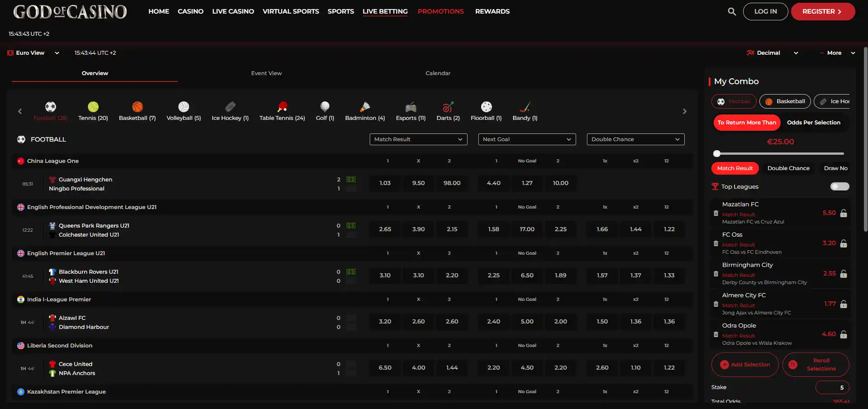This screenshot has height=409, width=868.
Task: Toggle lock on Odra Opole selection
Action: pos(844,334)
